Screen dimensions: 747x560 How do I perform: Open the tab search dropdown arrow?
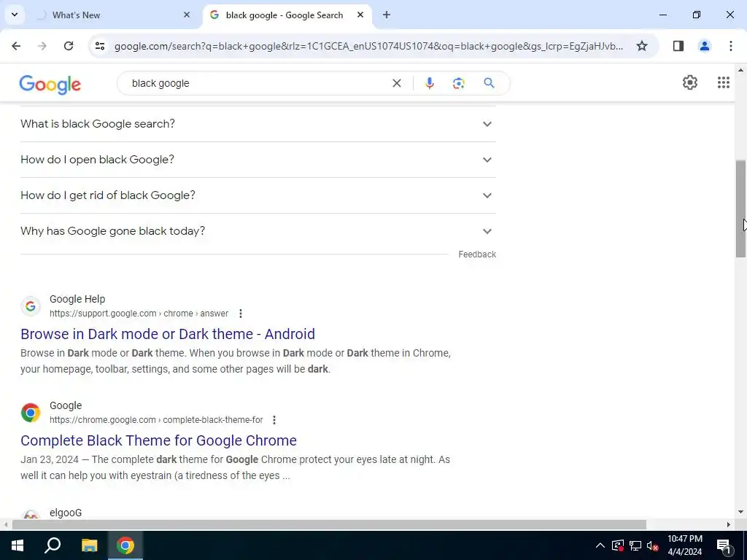tap(15, 15)
